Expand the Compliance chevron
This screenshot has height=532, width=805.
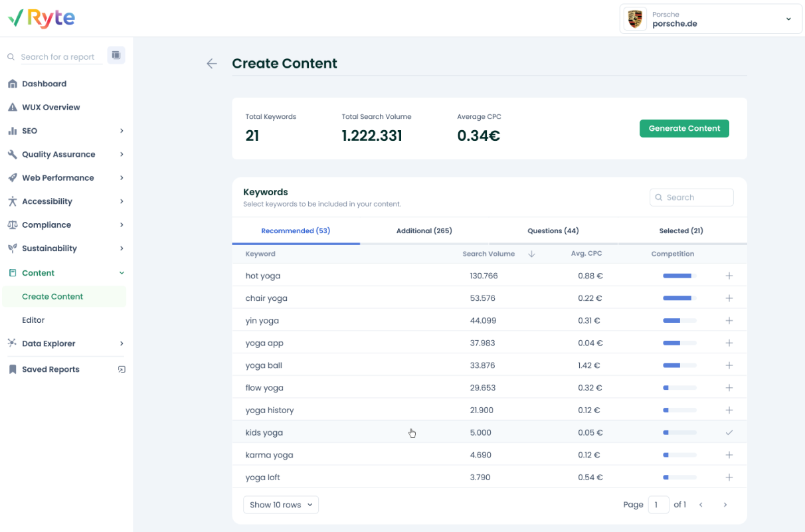point(122,225)
